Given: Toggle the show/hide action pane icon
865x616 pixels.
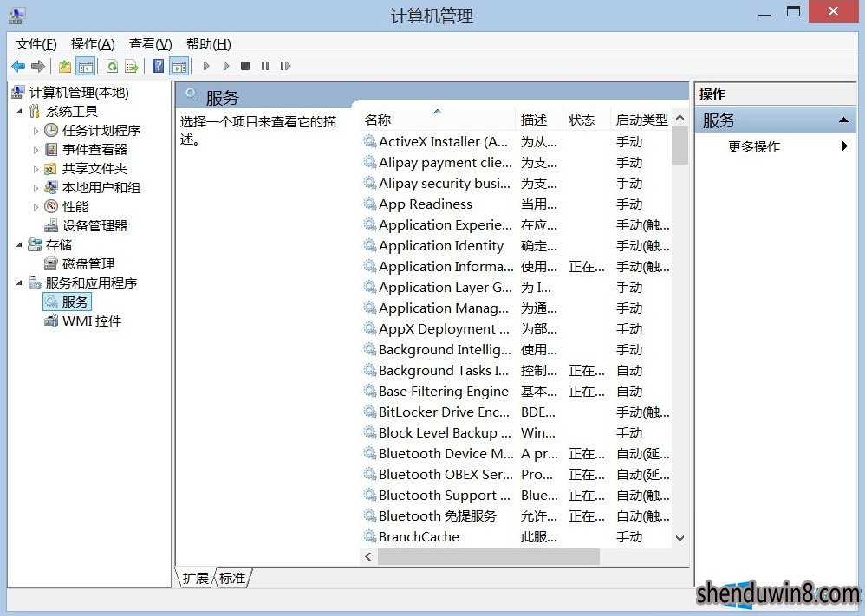Looking at the screenshot, I should click(179, 66).
